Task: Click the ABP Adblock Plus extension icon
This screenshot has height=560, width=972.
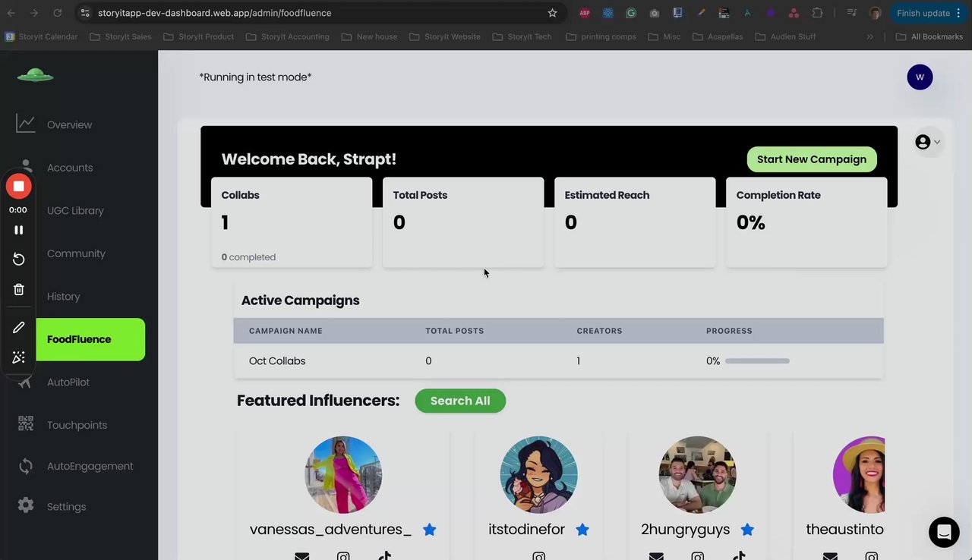Action: [x=585, y=13]
